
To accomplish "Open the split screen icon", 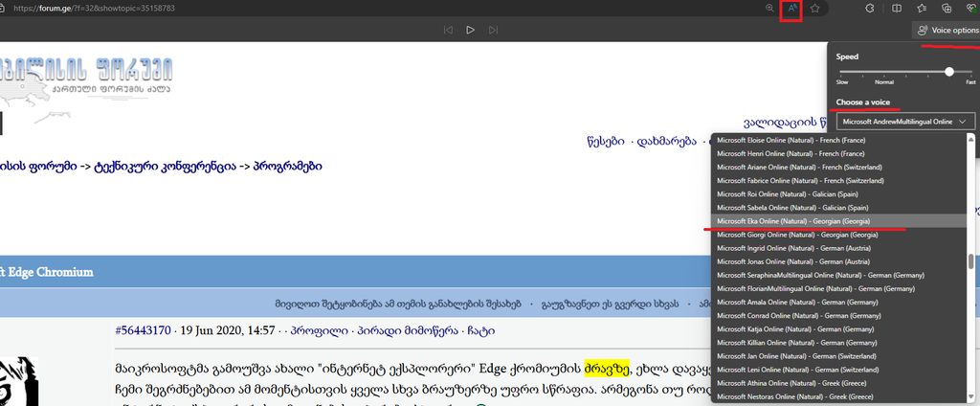I will pyautogui.click(x=896, y=8).
